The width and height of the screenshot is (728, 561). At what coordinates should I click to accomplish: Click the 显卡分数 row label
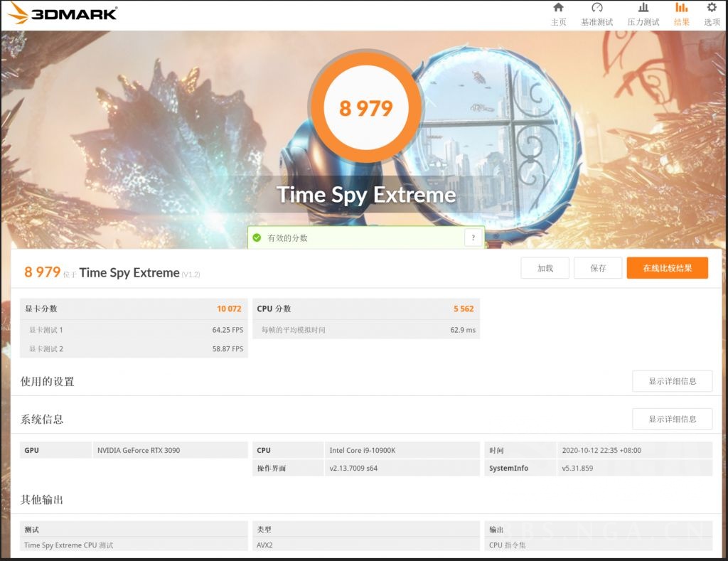point(41,309)
